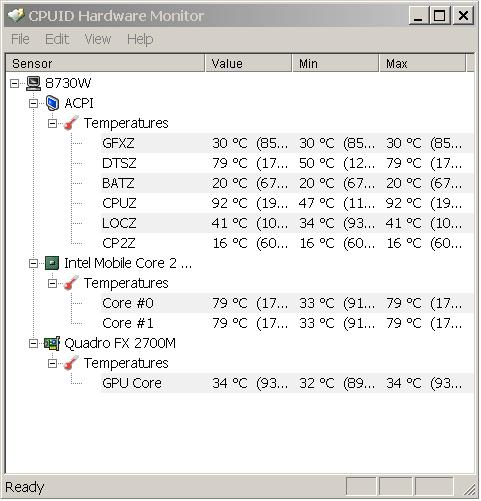The height and width of the screenshot is (501, 481).
Task: Click the Sensor column header
Action: (105, 63)
